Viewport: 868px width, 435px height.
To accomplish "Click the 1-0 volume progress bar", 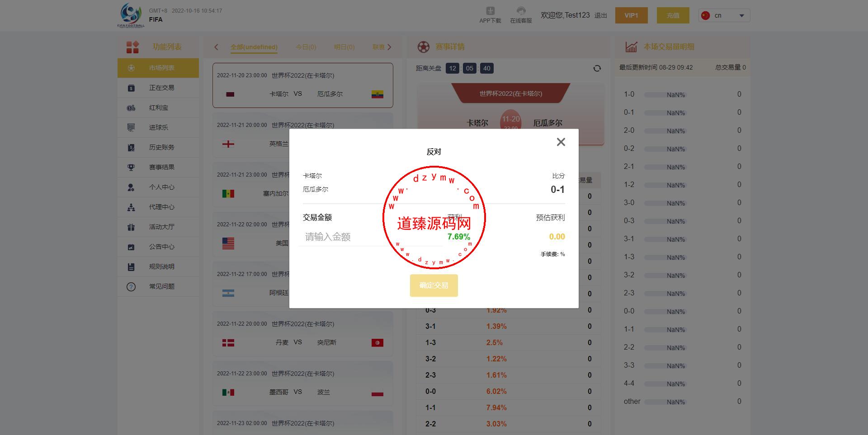I will (x=665, y=95).
